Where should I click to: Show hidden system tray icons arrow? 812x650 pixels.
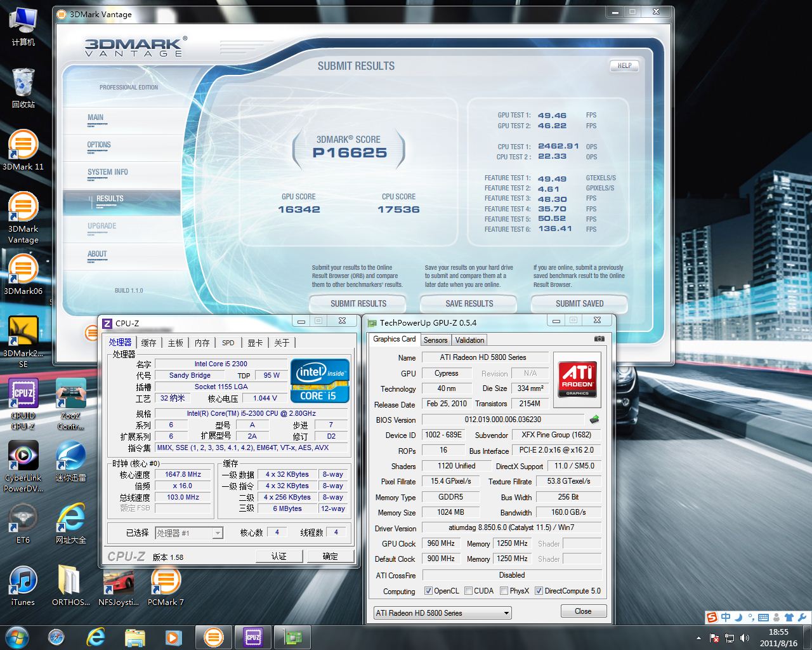coord(698,638)
